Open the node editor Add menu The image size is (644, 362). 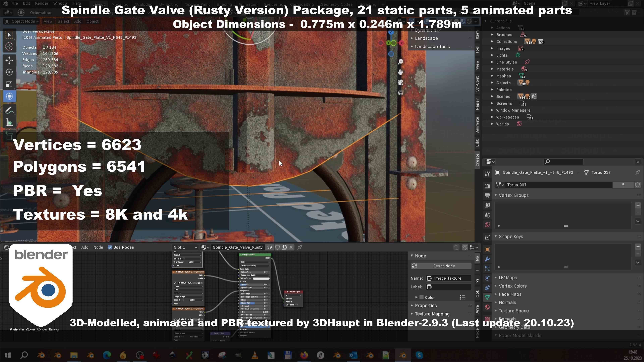coord(85,247)
